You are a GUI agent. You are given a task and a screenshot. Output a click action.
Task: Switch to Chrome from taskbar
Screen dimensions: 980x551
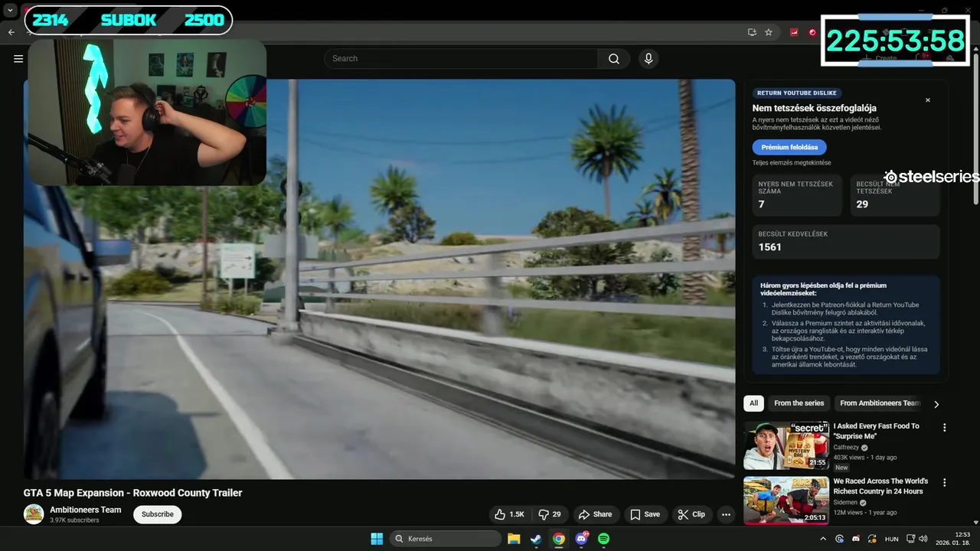pyautogui.click(x=559, y=539)
